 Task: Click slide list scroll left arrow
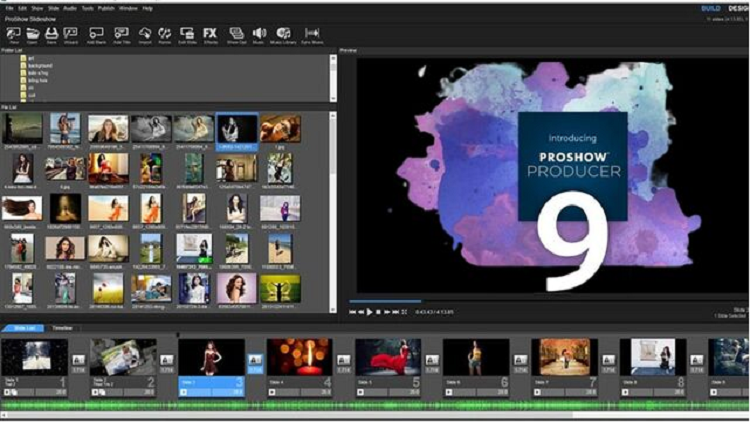coord(3,416)
